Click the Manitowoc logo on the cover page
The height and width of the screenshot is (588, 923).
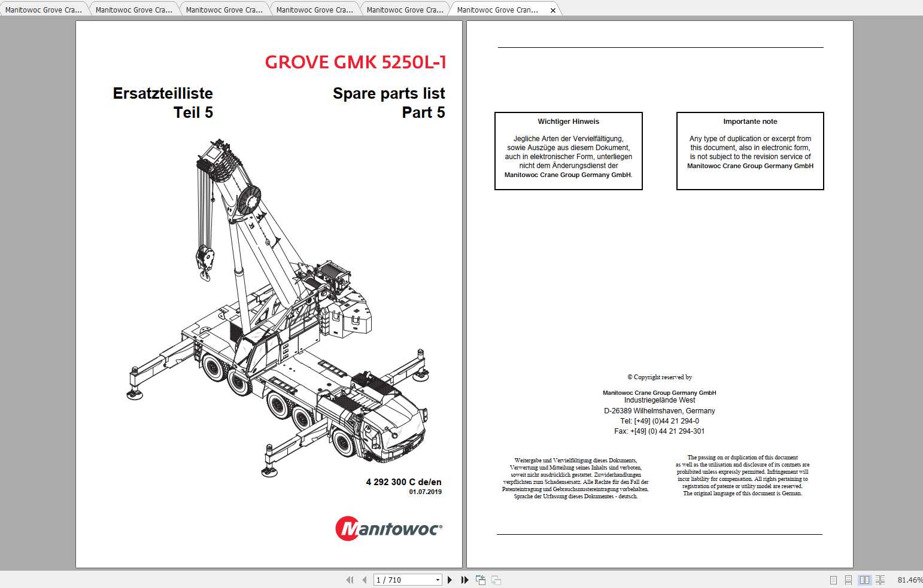click(389, 528)
